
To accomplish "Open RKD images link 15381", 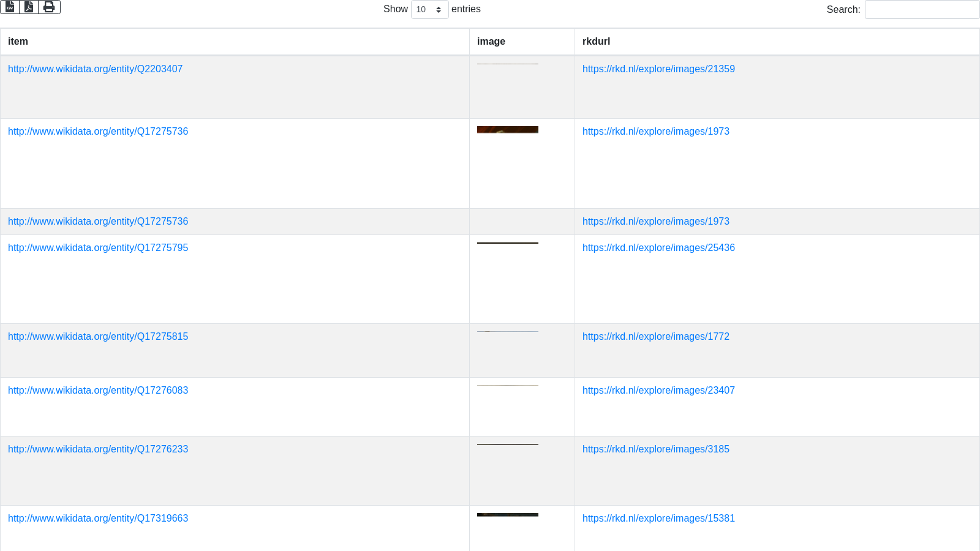I will pos(658,519).
